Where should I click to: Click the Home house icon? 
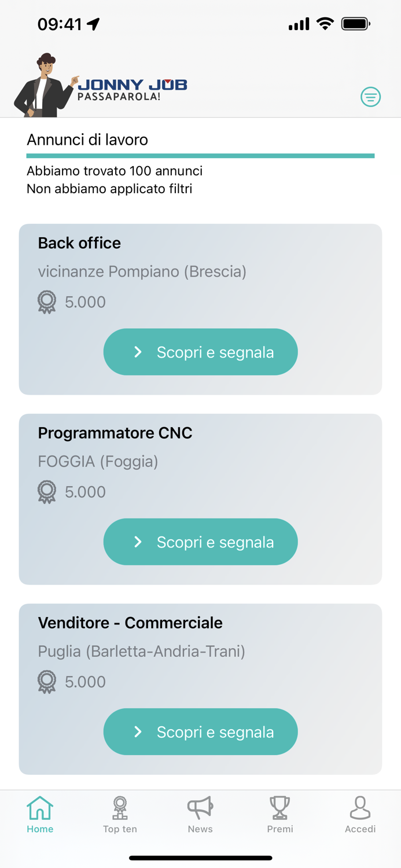tap(40, 808)
